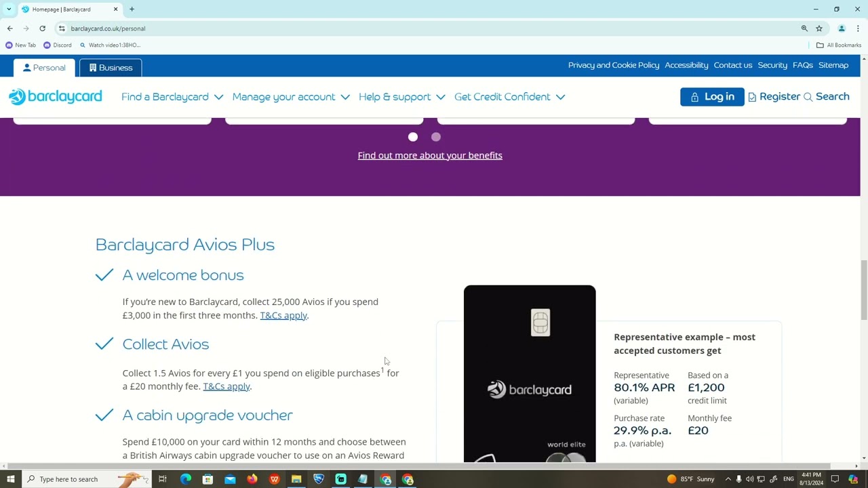Open the Chrome profile icon

[842, 28]
